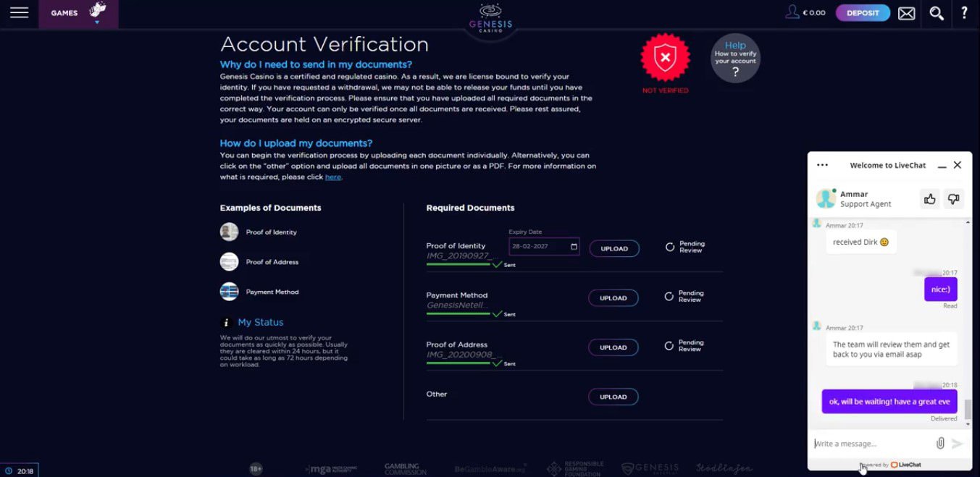
Task: Click the Payment Method upload progress bar
Action: point(459,313)
